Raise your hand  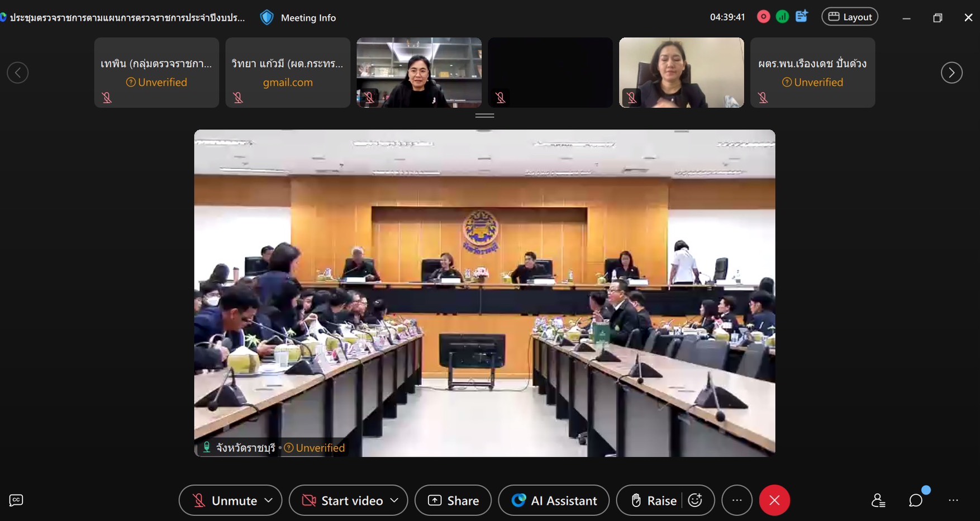point(653,500)
